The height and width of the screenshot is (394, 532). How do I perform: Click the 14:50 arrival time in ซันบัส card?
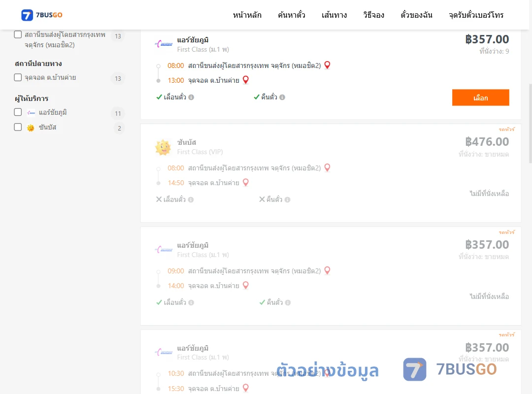click(x=176, y=183)
